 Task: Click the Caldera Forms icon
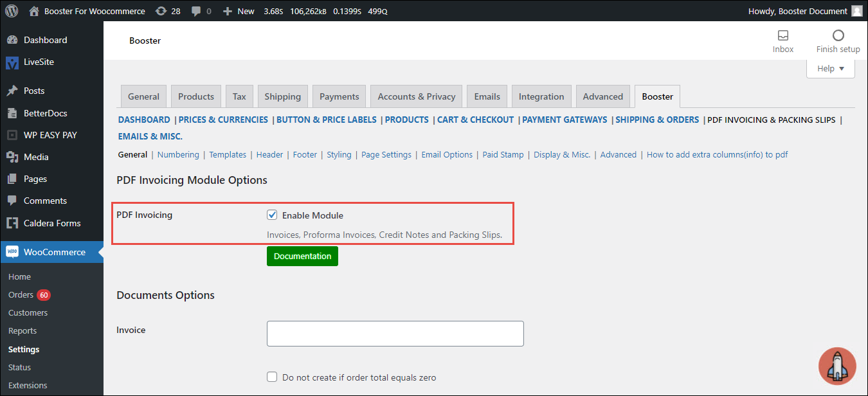click(x=12, y=223)
